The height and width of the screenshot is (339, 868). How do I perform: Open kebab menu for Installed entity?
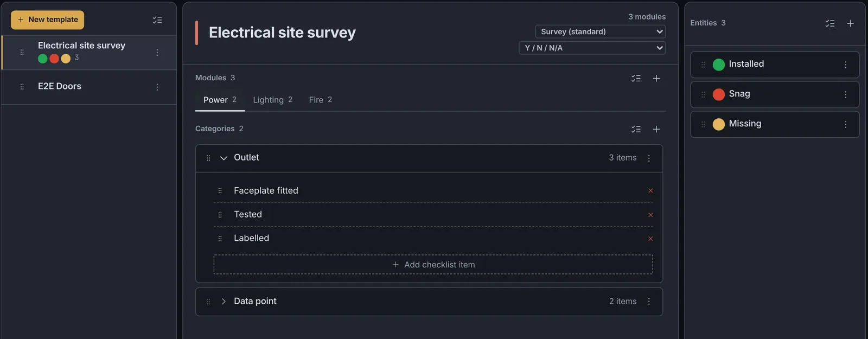[x=845, y=65]
